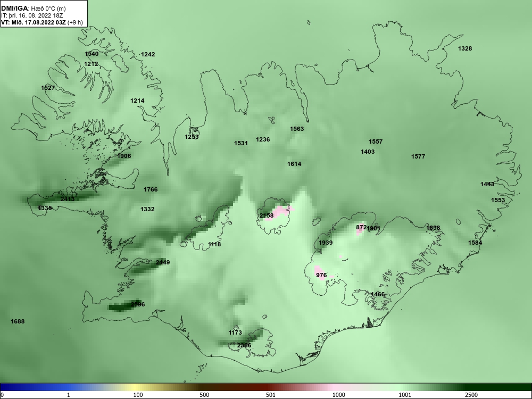Click the pale yellow color bar segment above 100

click(135, 387)
